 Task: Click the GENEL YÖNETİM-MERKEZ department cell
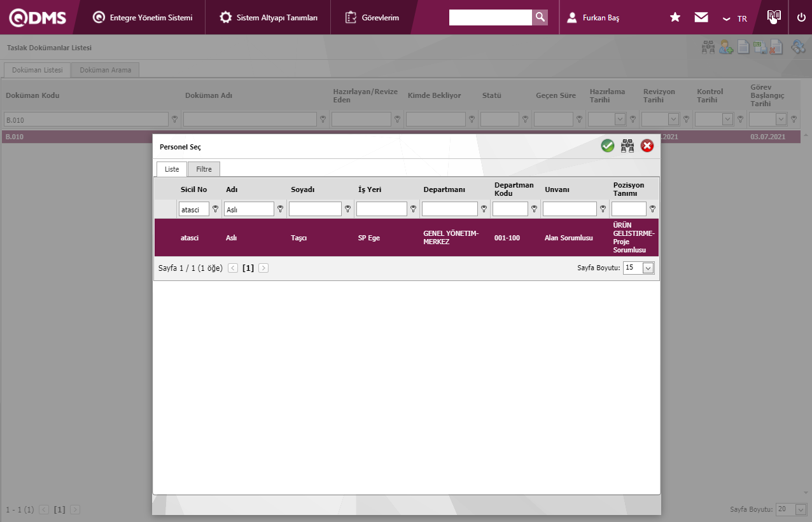coord(451,238)
